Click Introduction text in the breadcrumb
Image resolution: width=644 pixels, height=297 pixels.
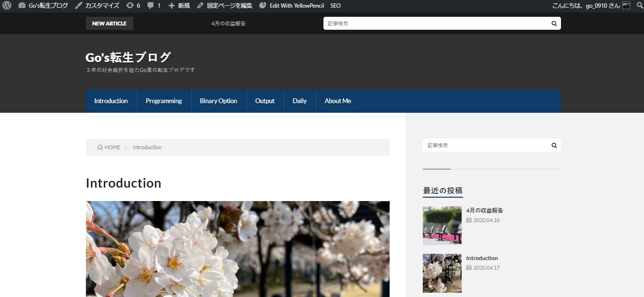coord(147,147)
